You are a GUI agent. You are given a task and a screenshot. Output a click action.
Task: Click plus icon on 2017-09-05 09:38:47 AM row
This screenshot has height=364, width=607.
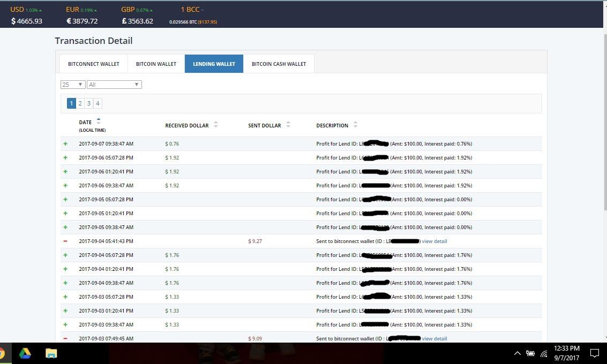(x=65, y=227)
